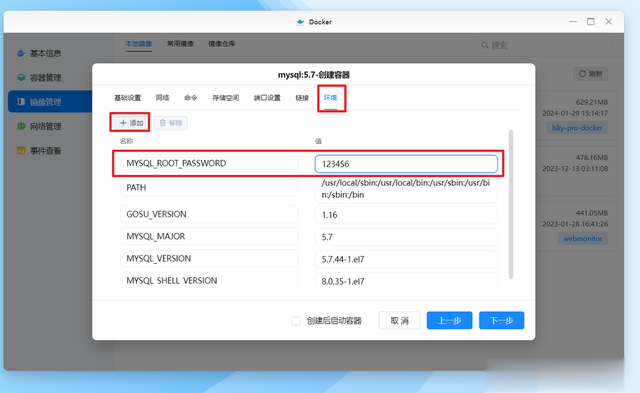Open the 端口设置 tab in dialog
Image resolution: width=640 pixels, height=393 pixels.
267,98
